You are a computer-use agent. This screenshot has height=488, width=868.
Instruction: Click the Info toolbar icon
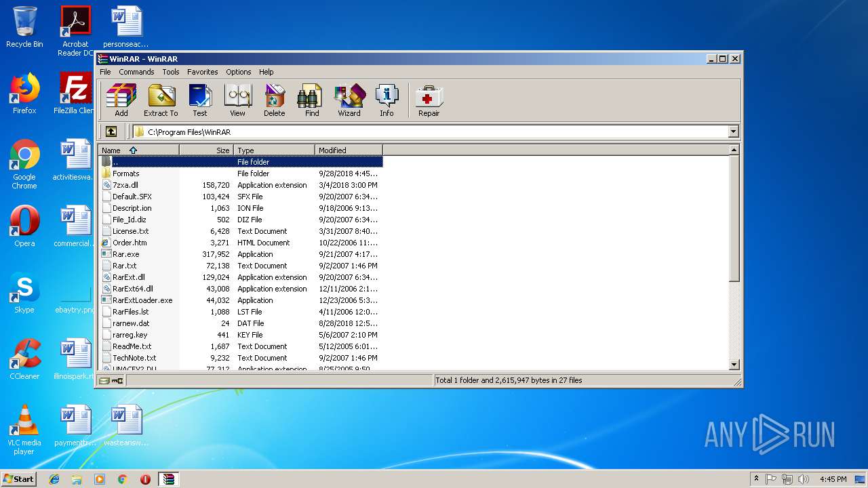point(387,100)
